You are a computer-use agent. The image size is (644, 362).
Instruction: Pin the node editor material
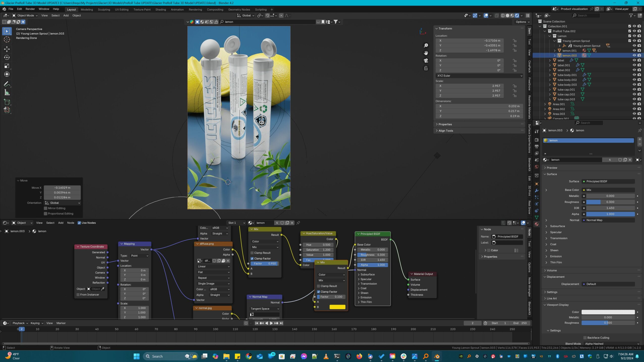point(298,223)
